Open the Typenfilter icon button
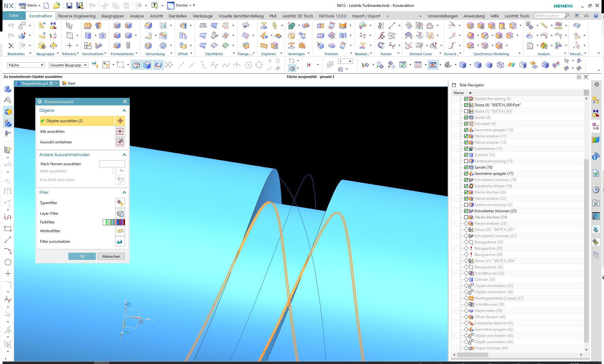604x364 pixels. click(x=120, y=203)
